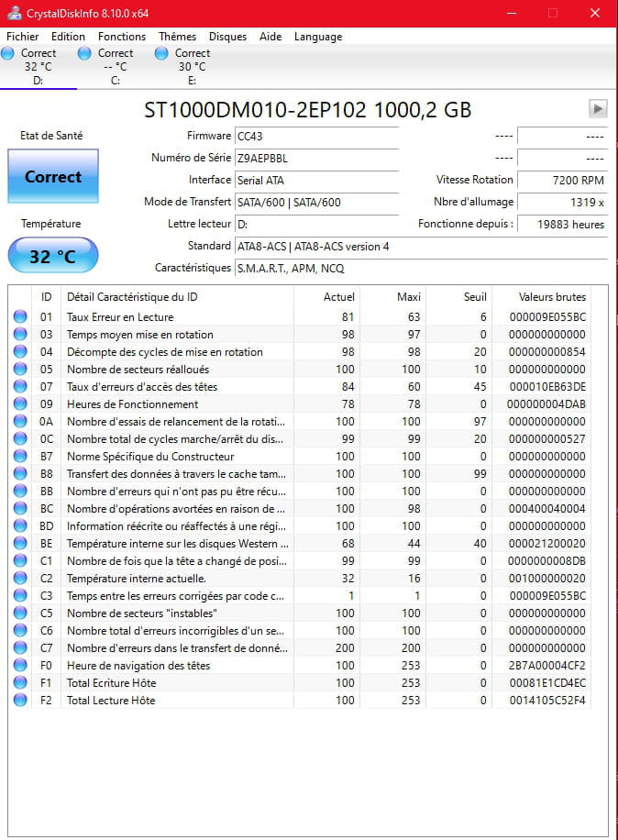Image resolution: width=618 pixels, height=840 pixels.
Task: Select disk C: status icon
Action: click(84, 53)
